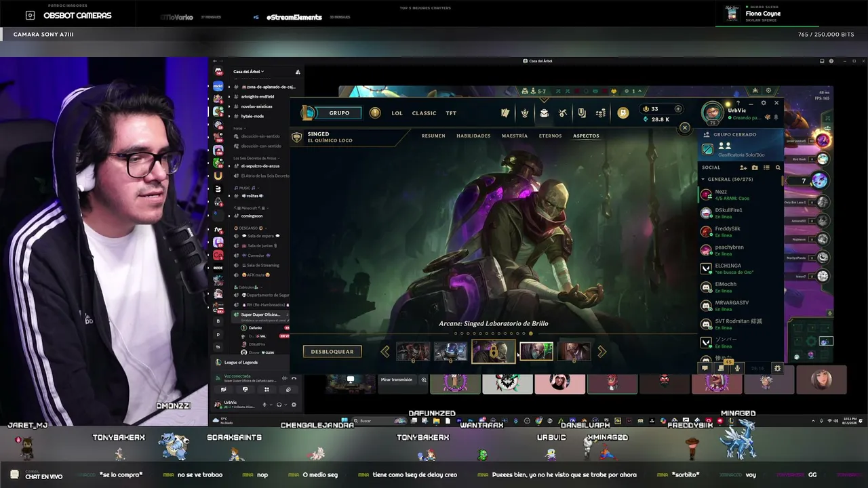Viewport: 868px width, 488px height.
Task: Open the League chat bubble icon
Action: [x=705, y=368]
